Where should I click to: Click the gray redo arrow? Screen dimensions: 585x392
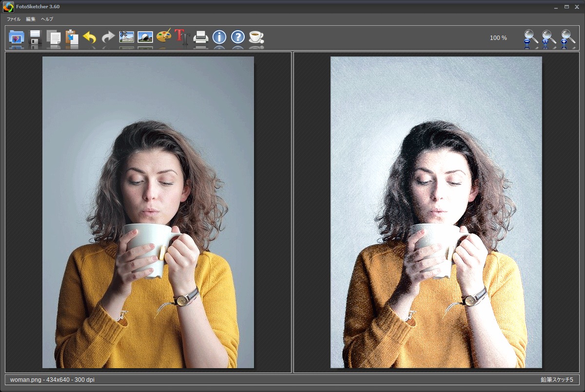(108, 37)
